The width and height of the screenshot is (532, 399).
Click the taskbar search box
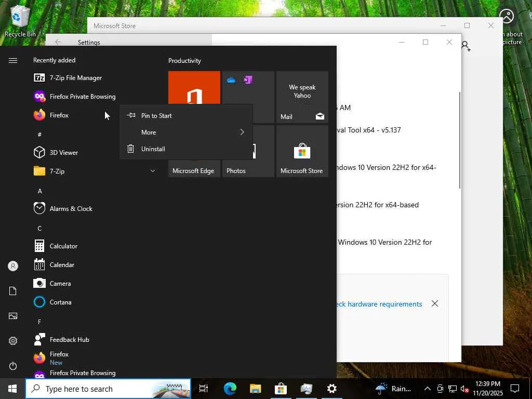[x=108, y=389]
